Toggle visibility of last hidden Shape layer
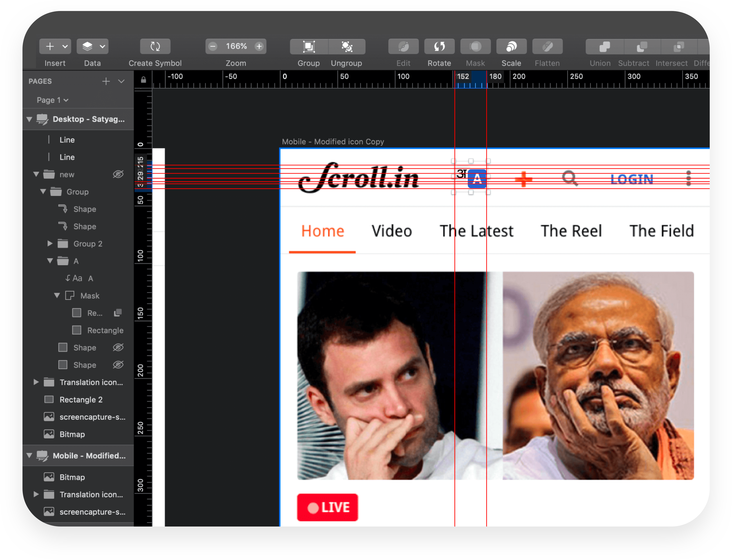Screen dimensions: 732x560 (118, 365)
